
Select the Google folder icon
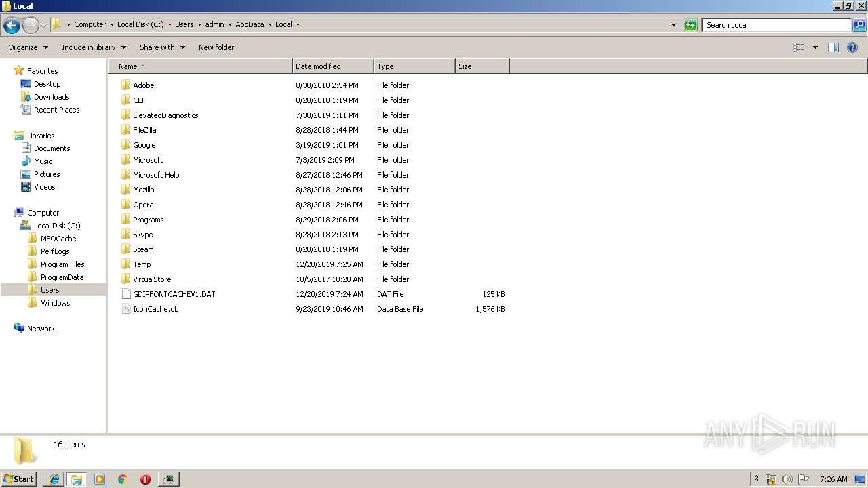(x=125, y=145)
